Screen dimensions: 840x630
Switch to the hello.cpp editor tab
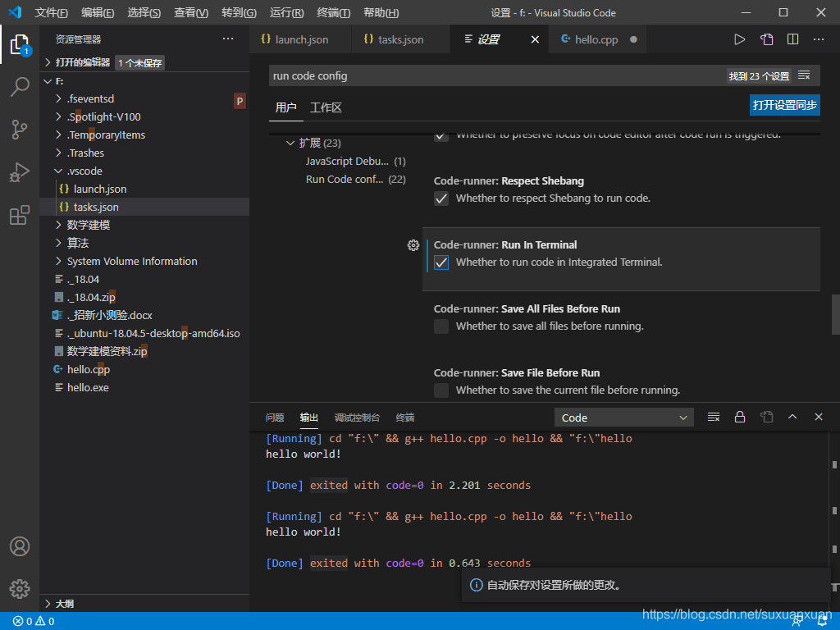(x=596, y=39)
